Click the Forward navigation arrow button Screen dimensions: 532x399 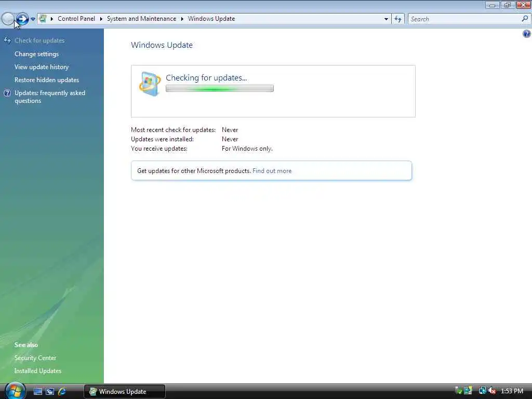tap(22, 19)
